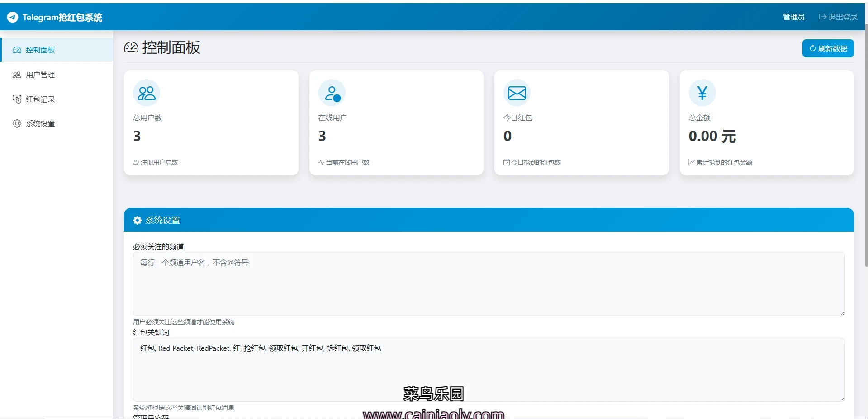The width and height of the screenshot is (868, 419).
Task: Click the 总用户数 two-people icon
Action: (x=147, y=93)
